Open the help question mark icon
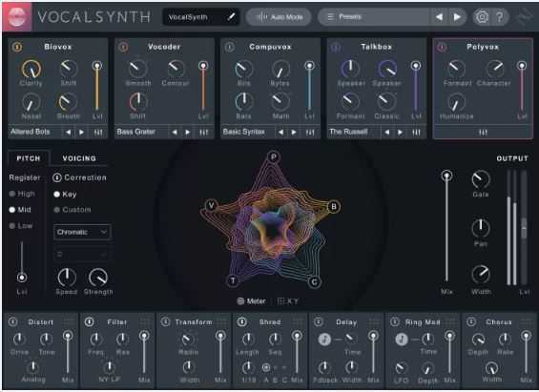The height and width of the screenshot is (392, 539). [x=500, y=16]
